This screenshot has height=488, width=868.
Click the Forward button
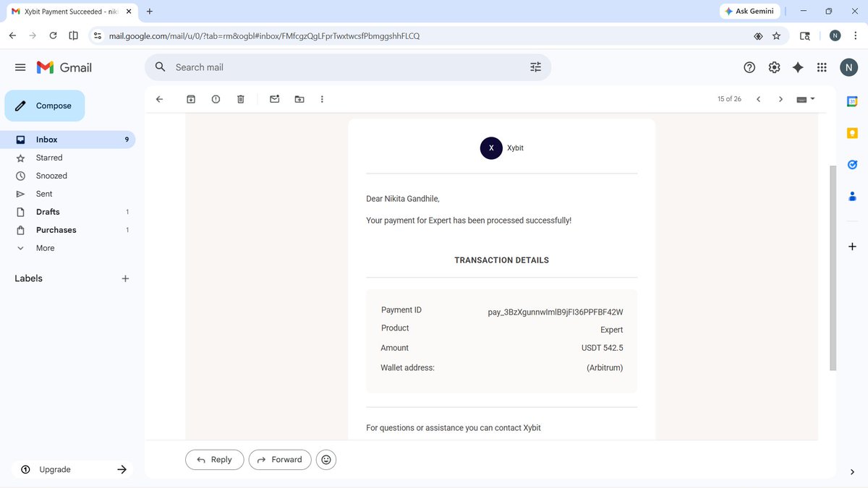pyautogui.click(x=280, y=460)
